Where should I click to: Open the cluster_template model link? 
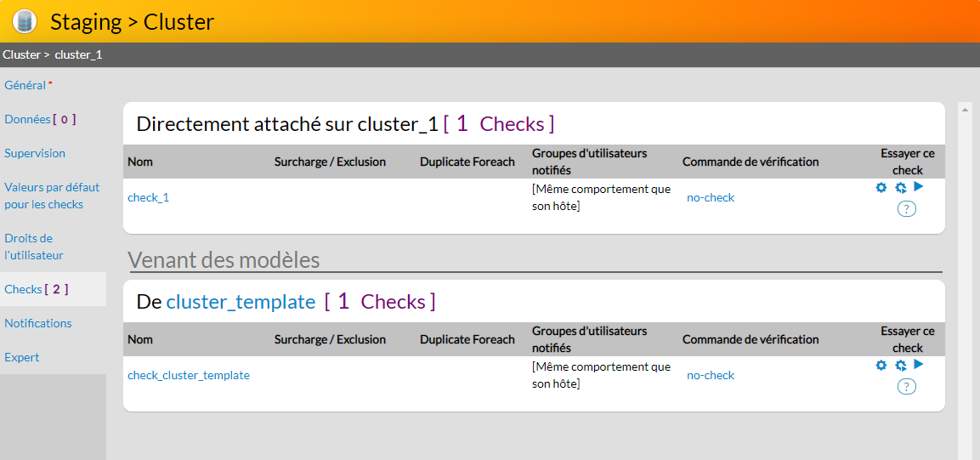(241, 302)
